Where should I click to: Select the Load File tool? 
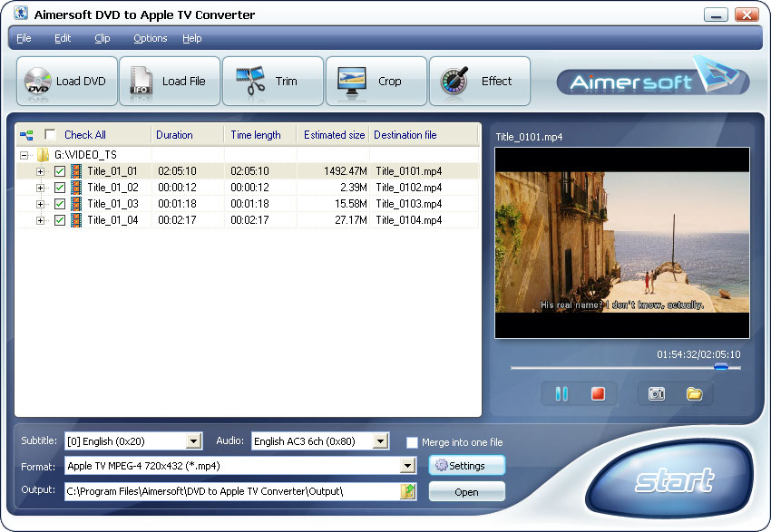pos(170,81)
